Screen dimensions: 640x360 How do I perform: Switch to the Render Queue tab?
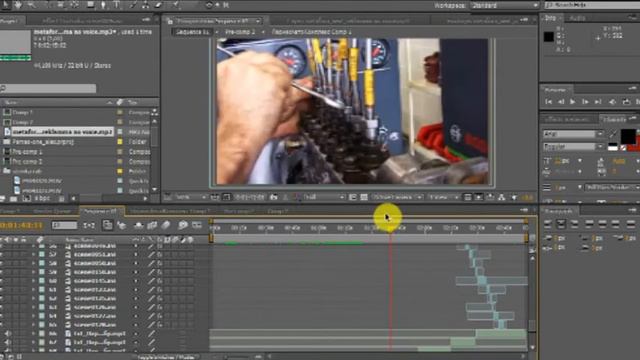[x=52, y=211]
